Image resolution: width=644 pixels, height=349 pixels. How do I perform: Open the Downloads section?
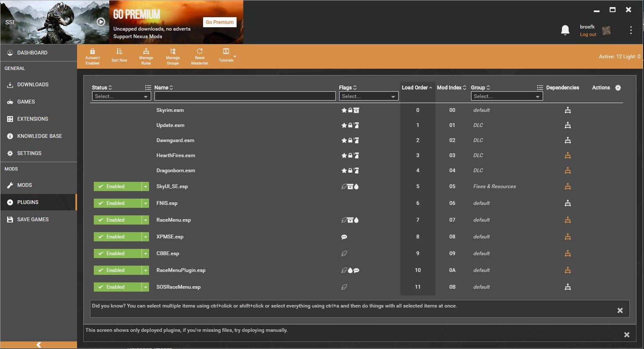coord(39,85)
